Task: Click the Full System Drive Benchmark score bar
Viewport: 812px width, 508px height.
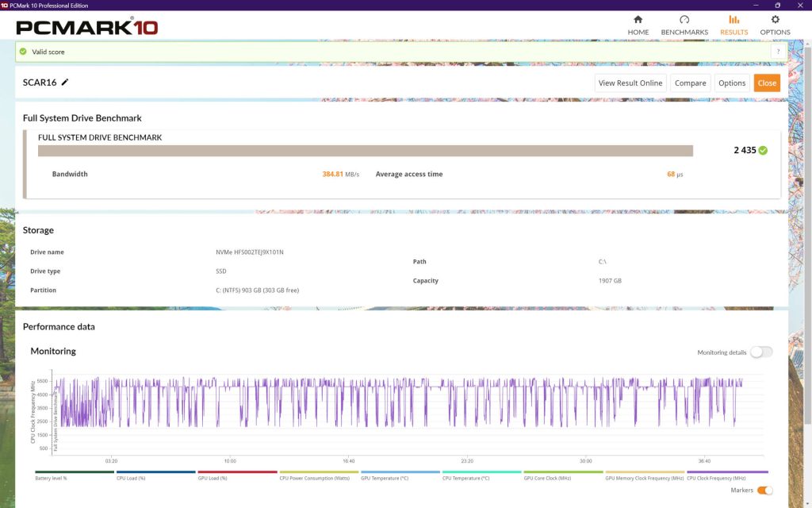Action: 365,151
